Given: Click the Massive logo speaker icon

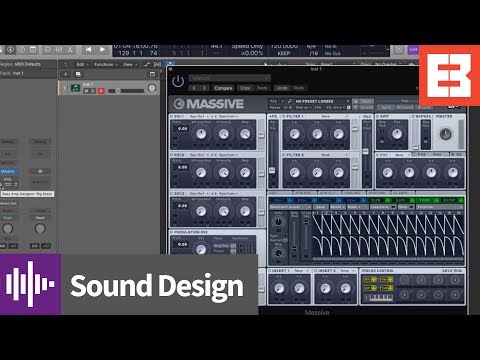Looking at the screenshot, I should (x=179, y=104).
